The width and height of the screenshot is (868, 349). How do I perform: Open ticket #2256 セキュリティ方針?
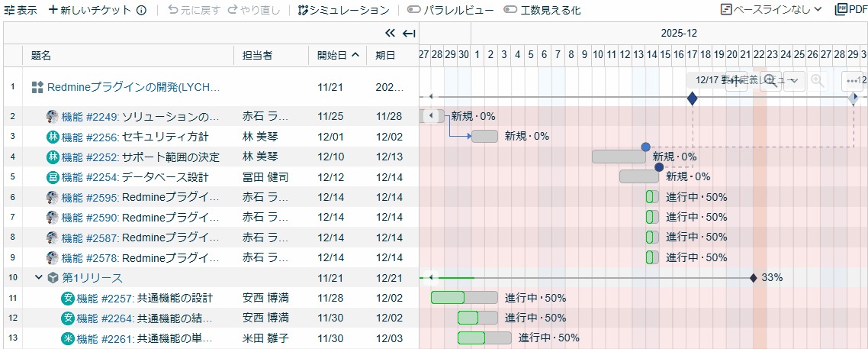click(x=135, y=137)
